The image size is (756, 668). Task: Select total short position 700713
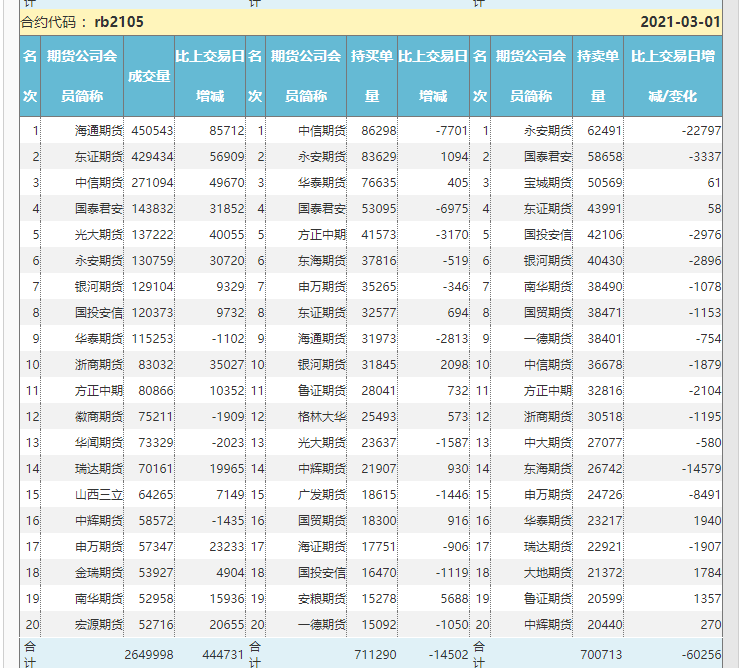(x=601, y=655)
